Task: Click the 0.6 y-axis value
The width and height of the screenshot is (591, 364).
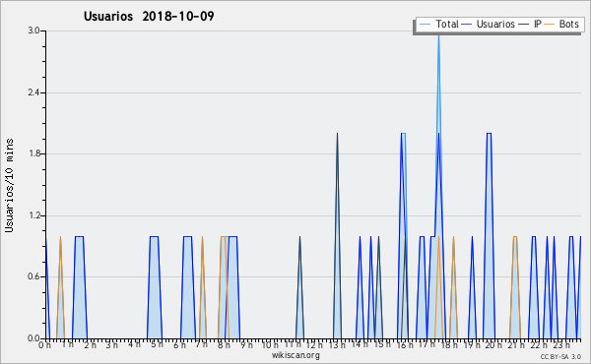Action: [33, 276]
